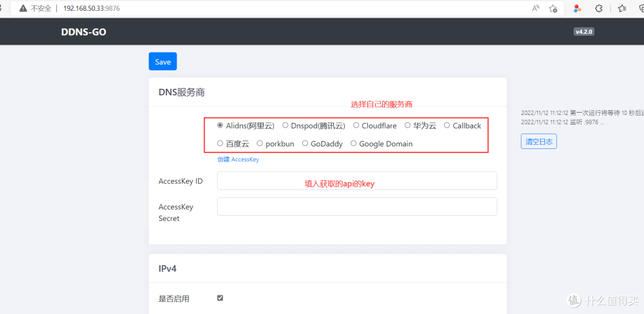Open the 创建 AccessKey link
Viewport: 644px width, 314px height.
pyautogui.click(x=238, y=159)
